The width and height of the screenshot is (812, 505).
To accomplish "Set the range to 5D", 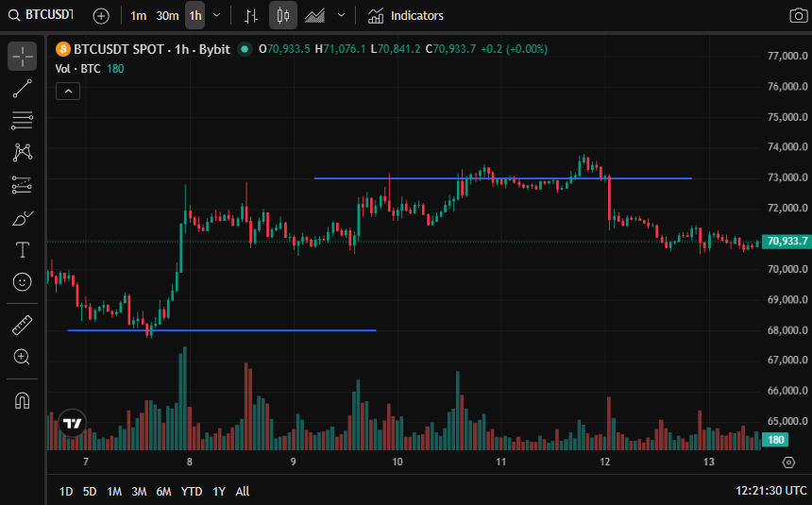I will coord(90,492).
